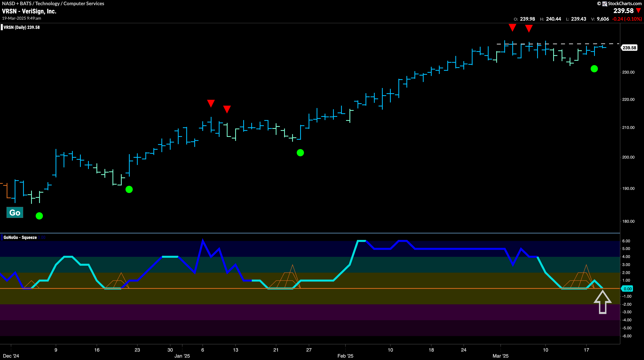Click the 18 date label in February

pos(431,350)
